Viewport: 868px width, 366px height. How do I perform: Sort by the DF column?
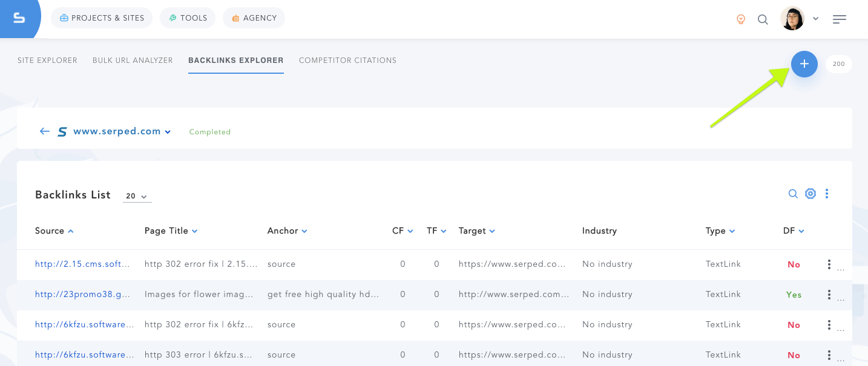794,231
